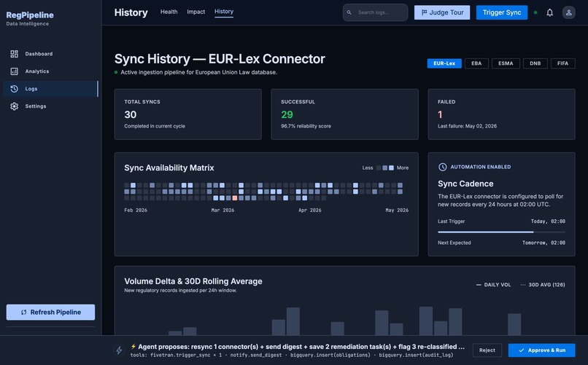
Task: Reject the agent proposal
Action: click(x=487, y=350)
